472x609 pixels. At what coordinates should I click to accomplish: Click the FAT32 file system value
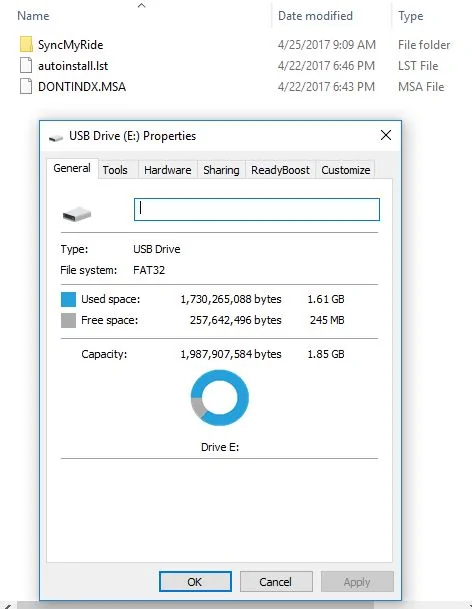[x=149, y=270]
